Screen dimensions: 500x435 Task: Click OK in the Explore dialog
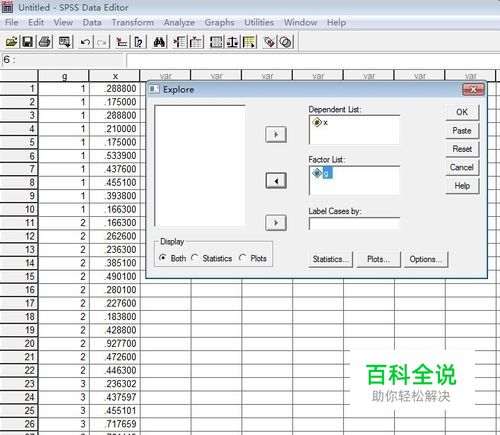[x=462, y=112]
